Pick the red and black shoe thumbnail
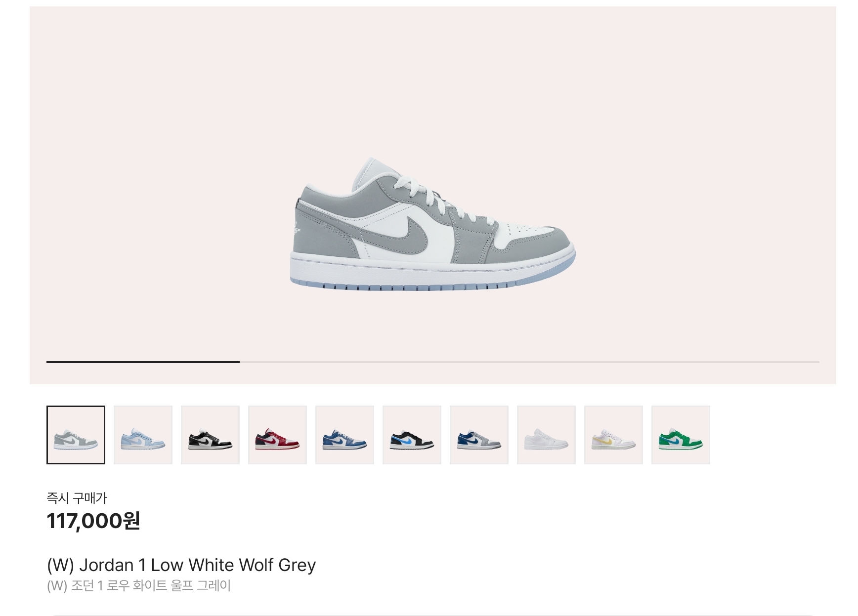 point(277,435)
